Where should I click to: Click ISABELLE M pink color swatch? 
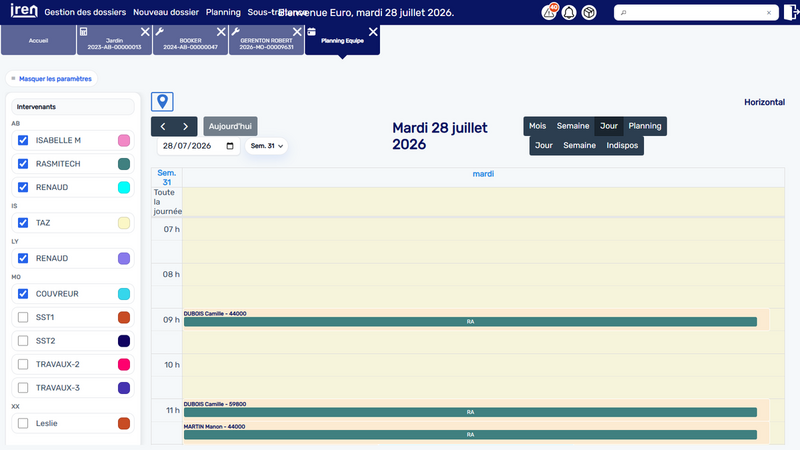tap(124, 140)
